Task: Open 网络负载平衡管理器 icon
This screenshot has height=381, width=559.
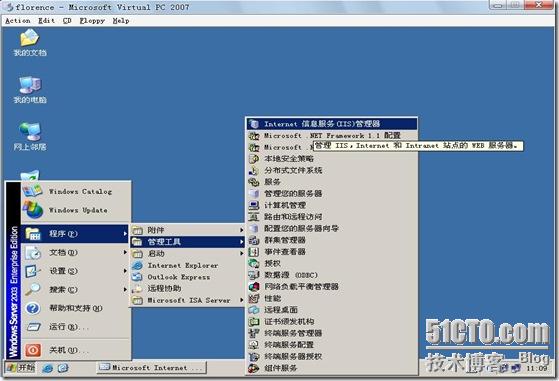Action: click(x=254, y=287)
